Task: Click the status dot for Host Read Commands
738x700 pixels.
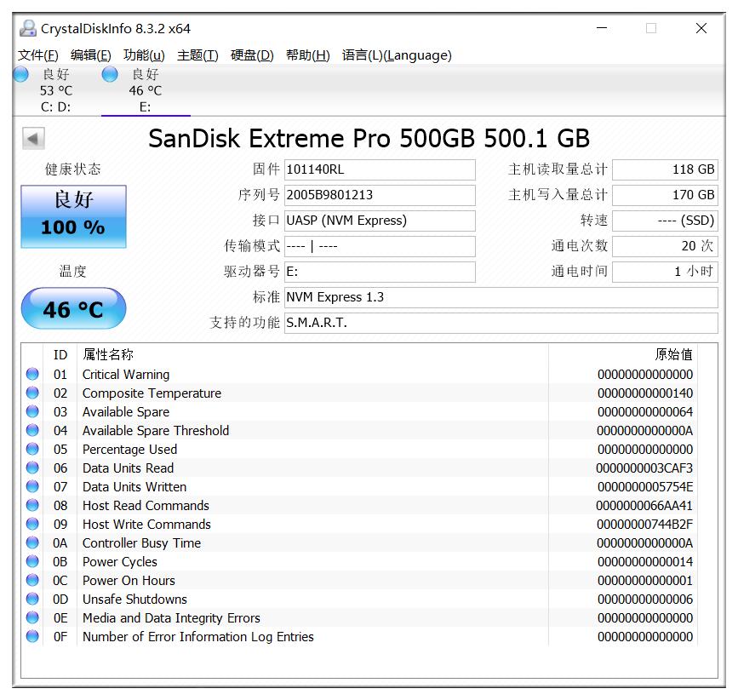Action: (32, 505)
